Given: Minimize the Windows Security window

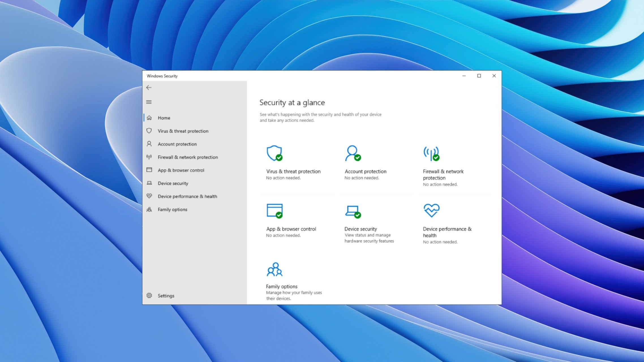Looking at the screenshot, I should coord(464,76).
